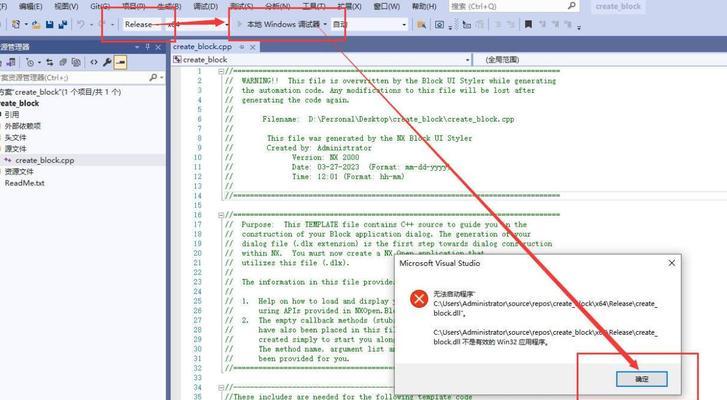Open the 视图(V) menu
This screenshot has height=400, width=727.
point(66,6)
